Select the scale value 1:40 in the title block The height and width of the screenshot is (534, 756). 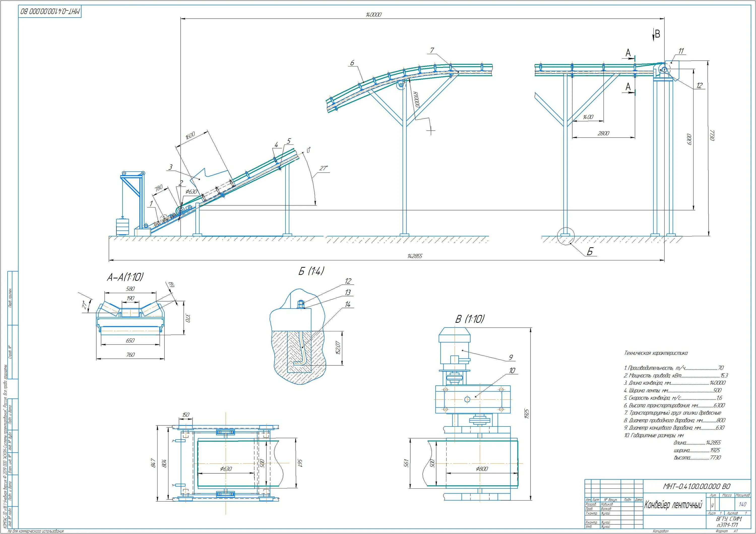[x=742, y=504]
